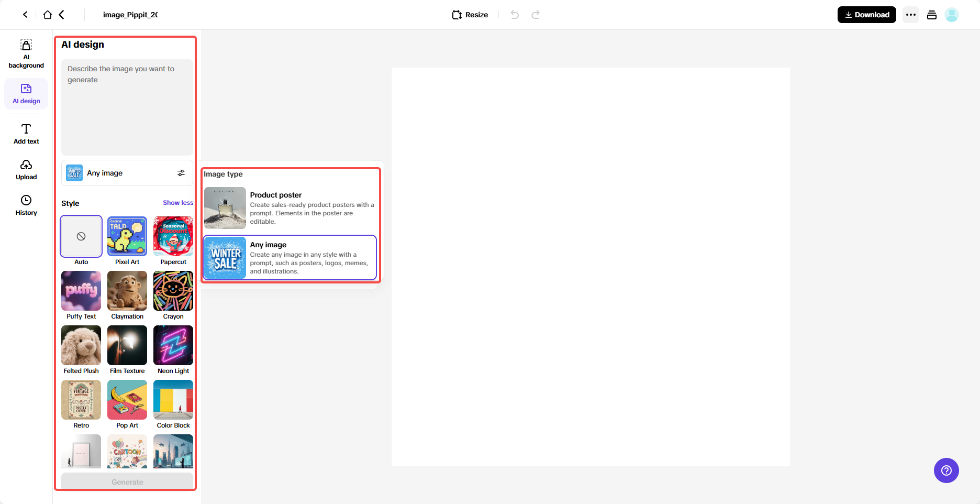Screen dimensions: 980x504
Task: Open the help menu at bottom right
Action: click(x=946, y=470)
